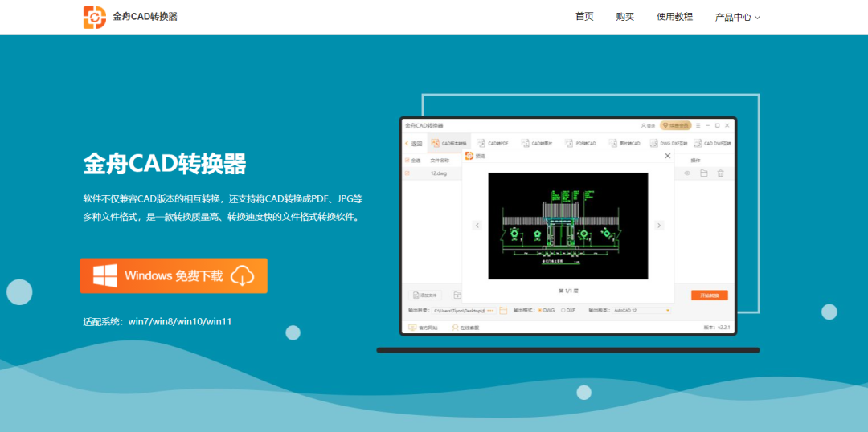Viewport: 868px width, 432px height.
Task: Go to next preview with right arrow
Action: 659,225
